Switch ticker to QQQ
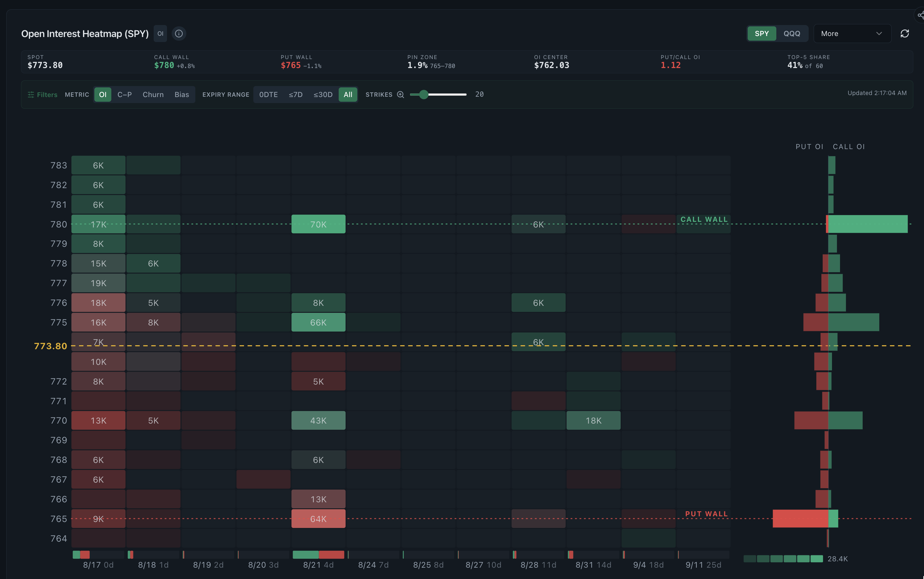This screenshot has height=579, width=924. [792, 34]
